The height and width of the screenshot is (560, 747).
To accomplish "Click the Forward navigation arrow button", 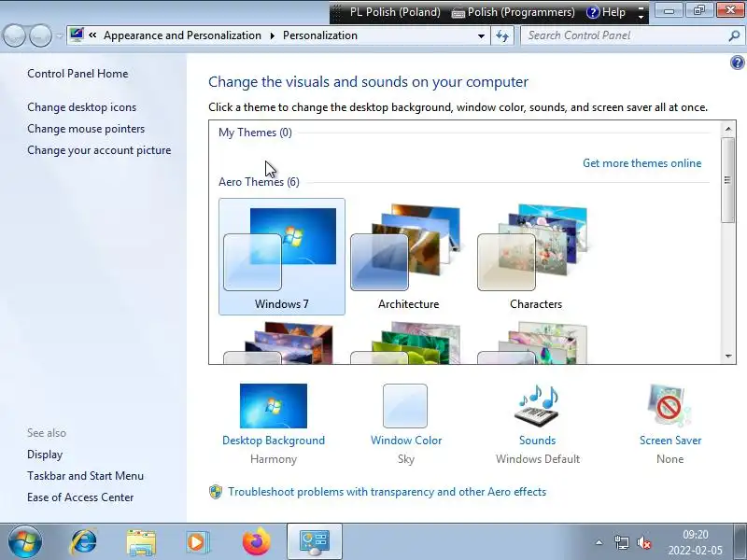I will [x=40, y=35].
